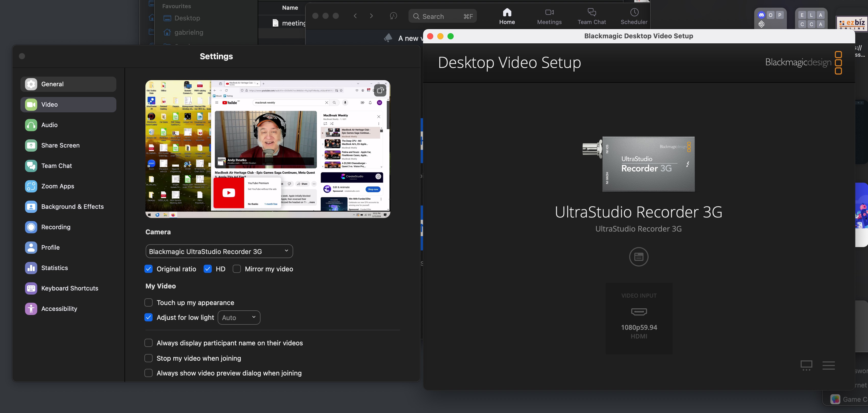Click the Zoom Search field
This screenshot has height=413, width=868.
[442, 16]
